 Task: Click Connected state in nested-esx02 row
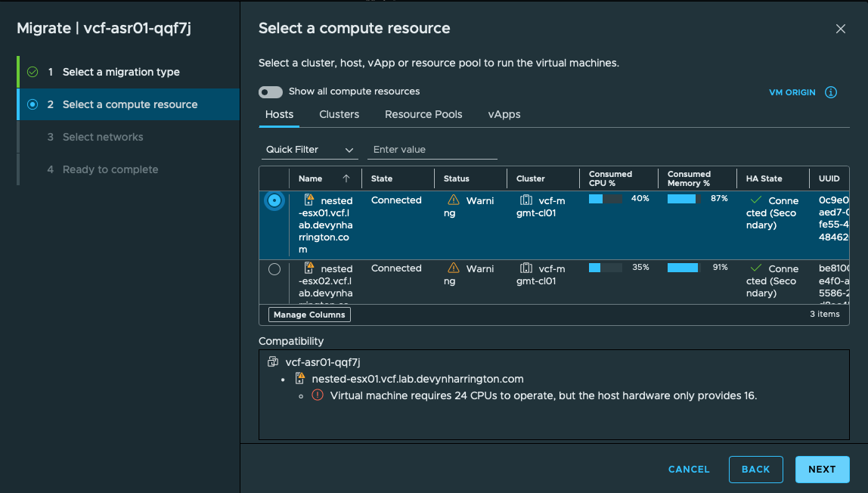point(396,268)
